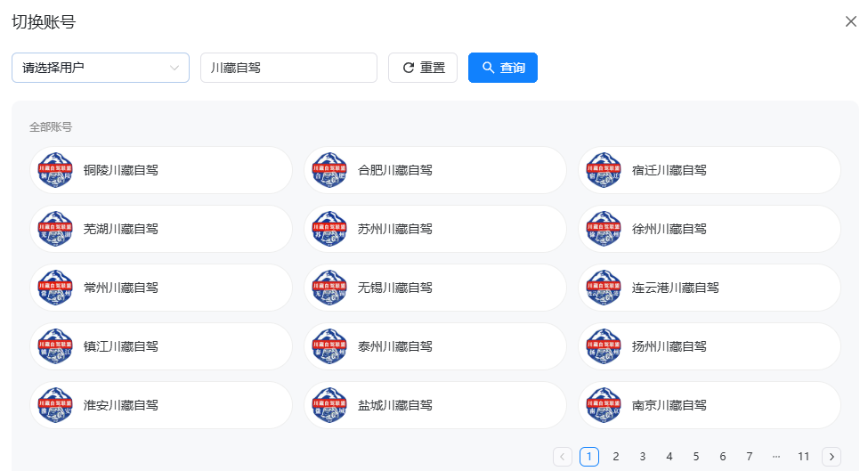Go to the next page arrow
Screen dimensions: 868x471
point(831,457)
